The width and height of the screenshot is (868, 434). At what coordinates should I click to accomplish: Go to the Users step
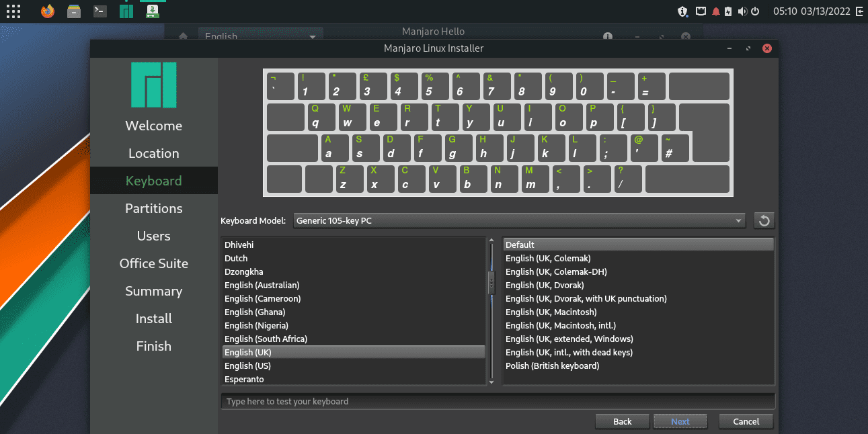click(x=153, y=236)
